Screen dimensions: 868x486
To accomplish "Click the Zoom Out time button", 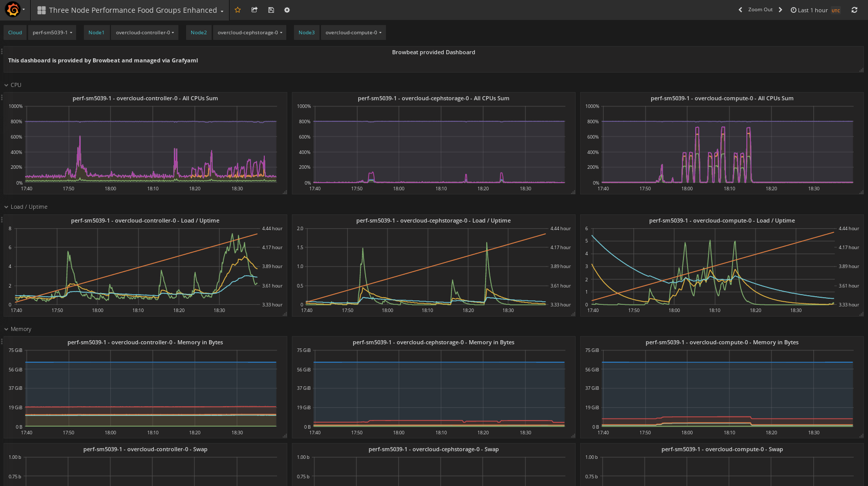I will (x=760, y=10).
